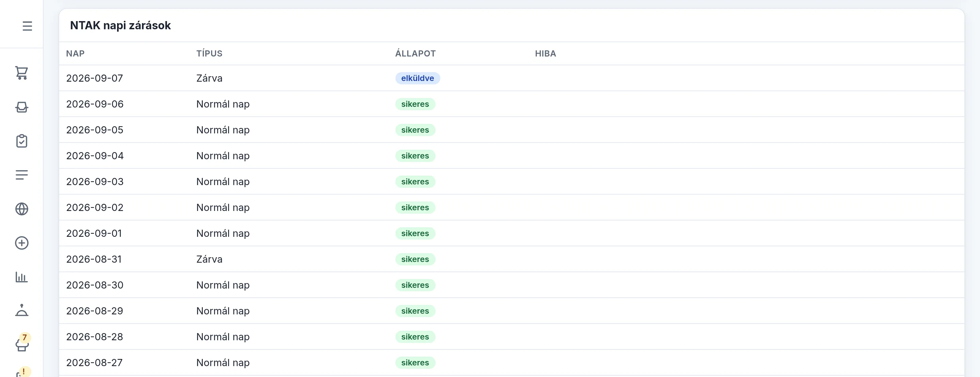The height and width of the screenshot is (377, 980).
Task: Open the clipboard checklist sidebar icon
Action: click(22, 141)
